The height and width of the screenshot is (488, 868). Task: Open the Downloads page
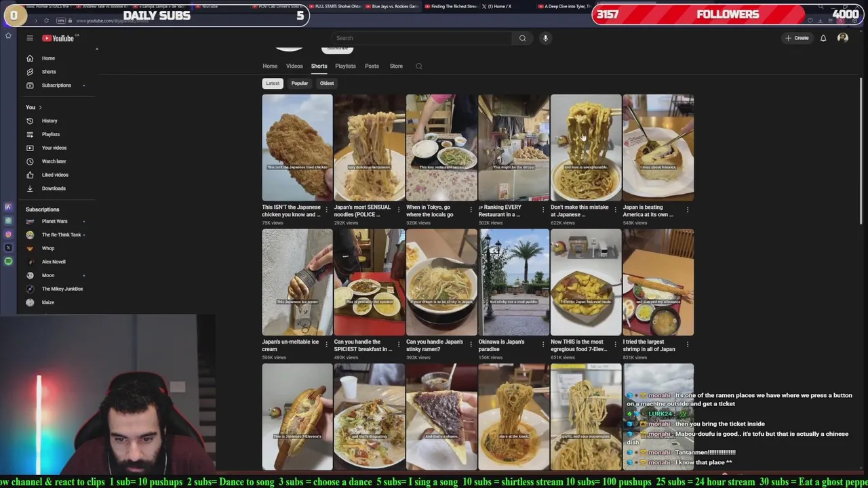(x=54, y=188)
